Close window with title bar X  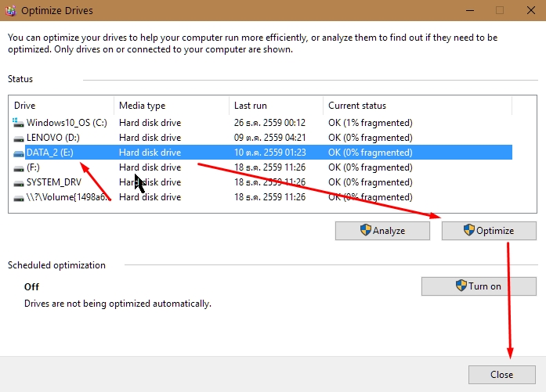tap(531, 10)
